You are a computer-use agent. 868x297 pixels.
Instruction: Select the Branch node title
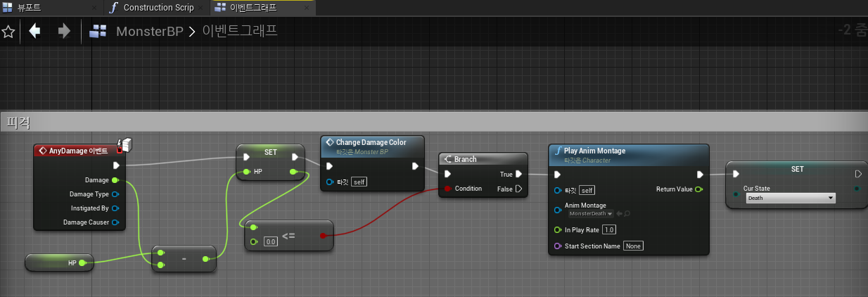[x=466, y=159]
